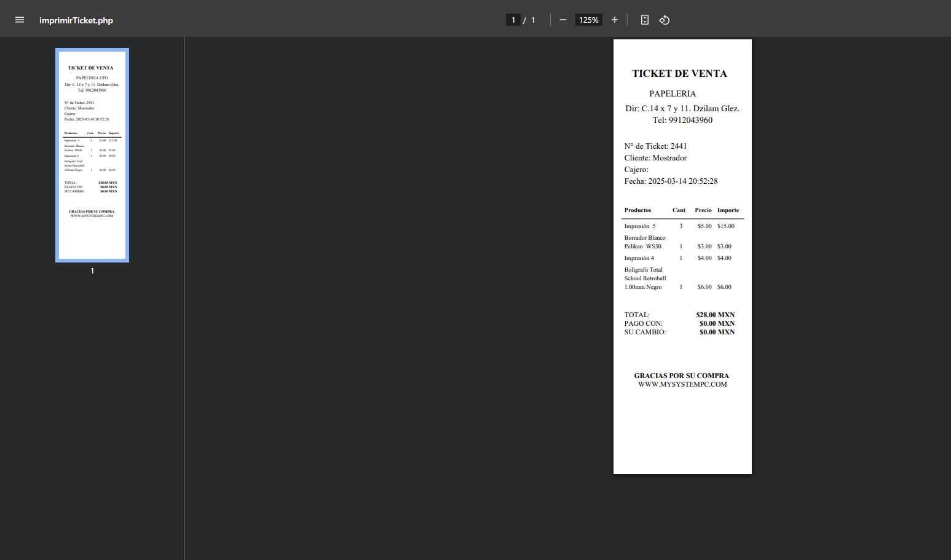Click the $28.00 MXN total amount
The image size is (951, 560).
pos(715,315)
